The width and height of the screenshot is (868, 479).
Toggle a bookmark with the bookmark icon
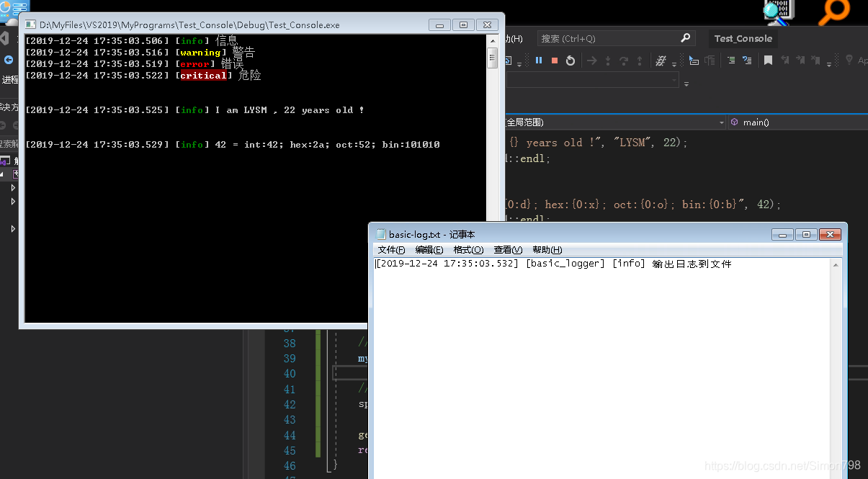(x=769, y=61)
